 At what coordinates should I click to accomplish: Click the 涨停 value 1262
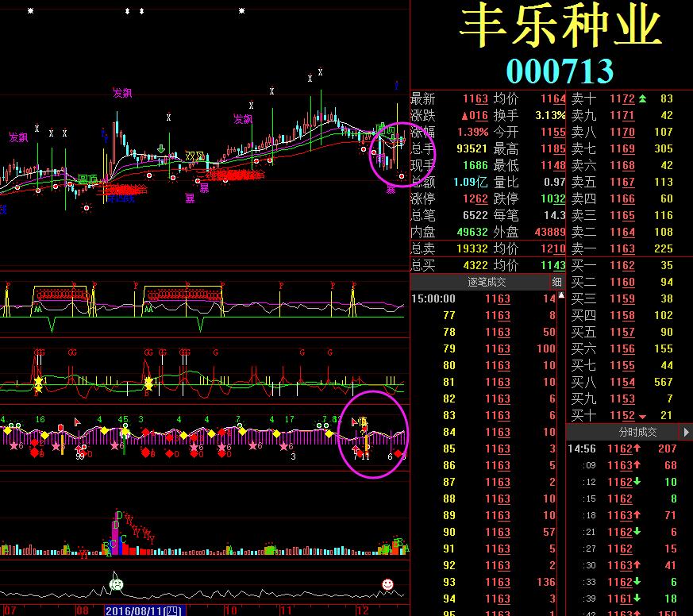475,199
